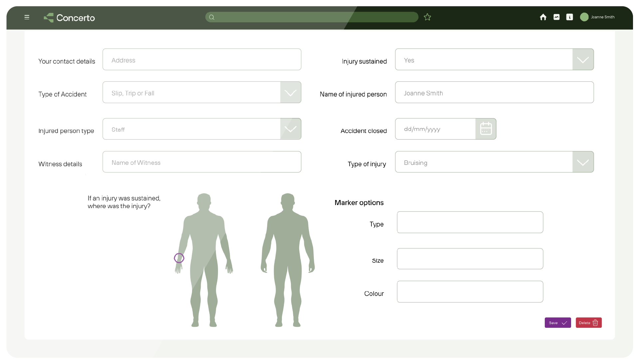639x364 pixels.
Task: Expand the Injury sustained dropdown arrow
Action: [583, 60]
